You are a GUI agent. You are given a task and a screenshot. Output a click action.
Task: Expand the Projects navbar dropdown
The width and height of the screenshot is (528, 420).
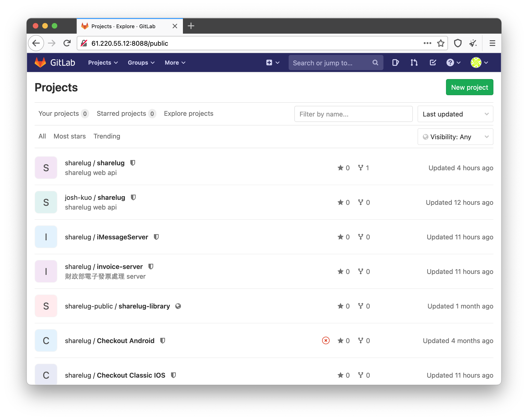pos(103,63)
